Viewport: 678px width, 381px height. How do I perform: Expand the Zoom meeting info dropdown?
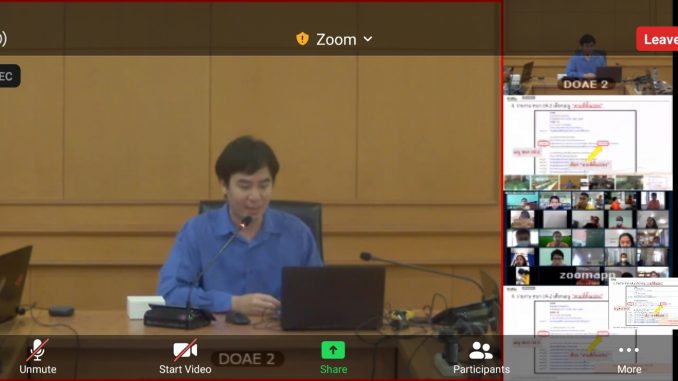pos(368,39)
